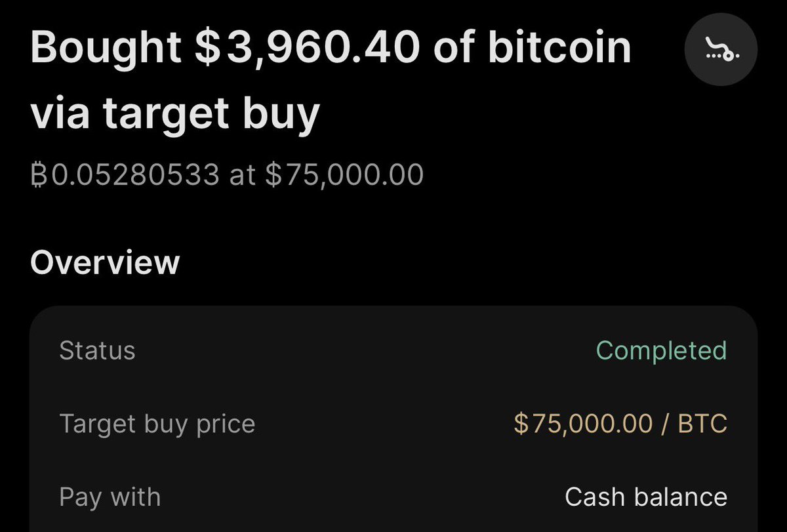Click the Cash balance payment method
The width and height of the screenshot is (787, 532).
click(x=646, y=497)
